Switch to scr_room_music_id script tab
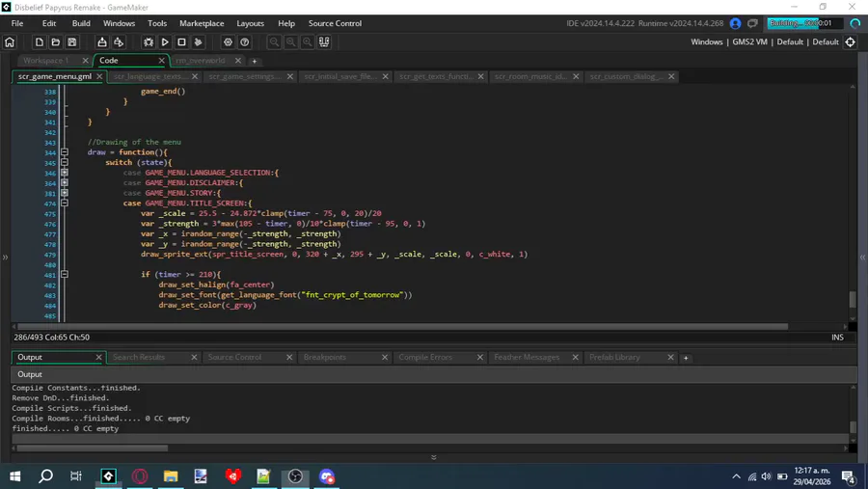Image resolution: width=868 pixels, height=489 pixels. [530, 76]
